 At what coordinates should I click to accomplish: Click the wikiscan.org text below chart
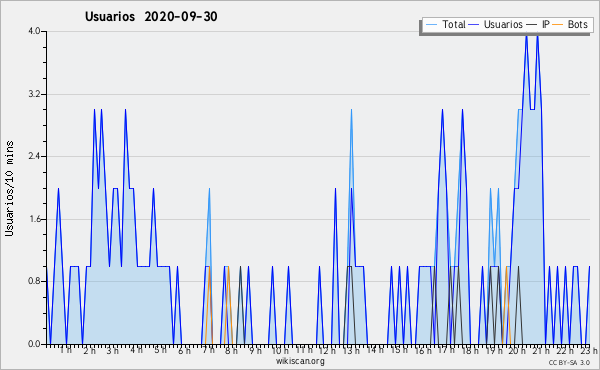(300, 361)
